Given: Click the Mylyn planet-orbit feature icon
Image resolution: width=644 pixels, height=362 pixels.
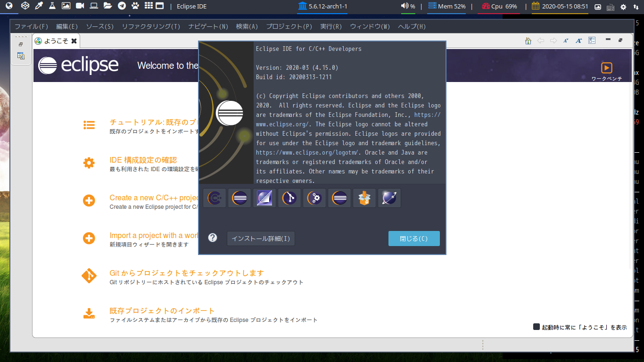Looking at the screenshot, I should point(389,198).
